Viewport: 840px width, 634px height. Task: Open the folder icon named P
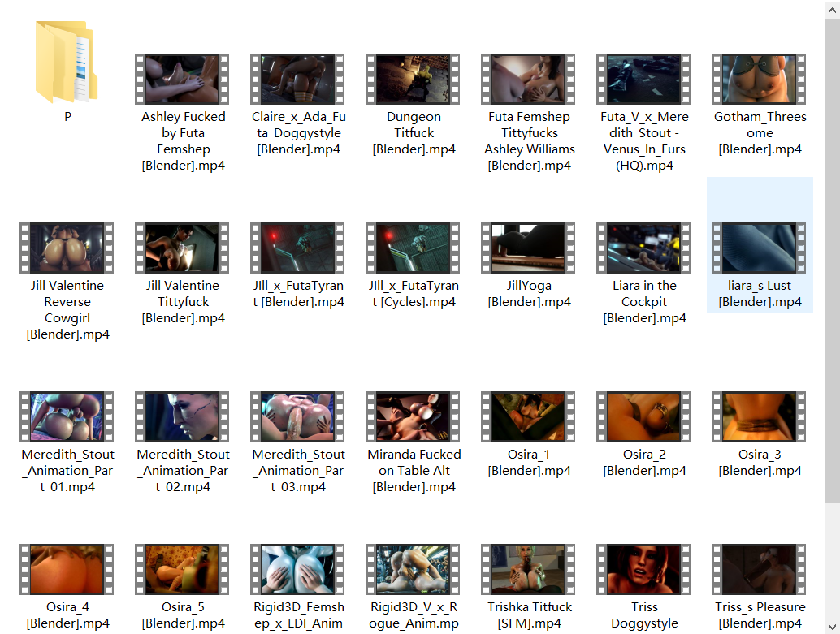[x=67, y=63]
